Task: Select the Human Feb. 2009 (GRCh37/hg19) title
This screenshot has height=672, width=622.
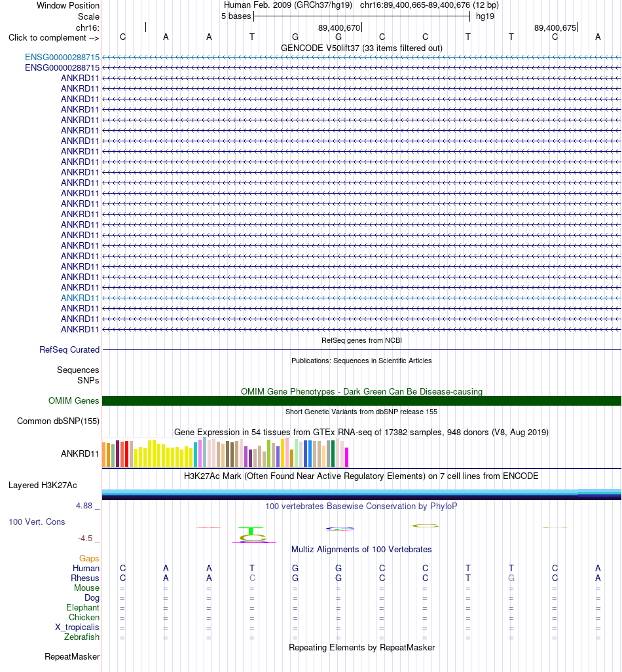Action: pos(288,5)
